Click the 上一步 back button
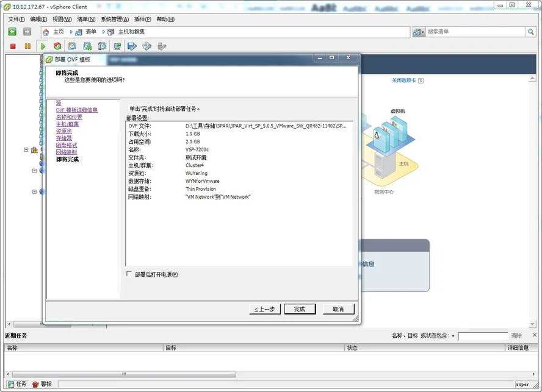Screen dimensions: 542x392 tap(265, 309)
